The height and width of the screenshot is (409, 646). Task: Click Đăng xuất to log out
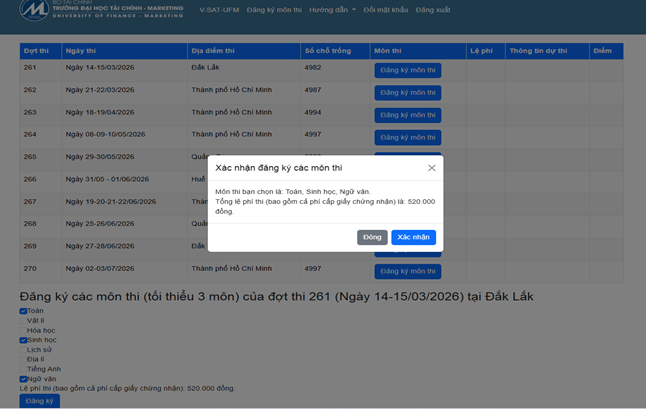tap(433, 10)
